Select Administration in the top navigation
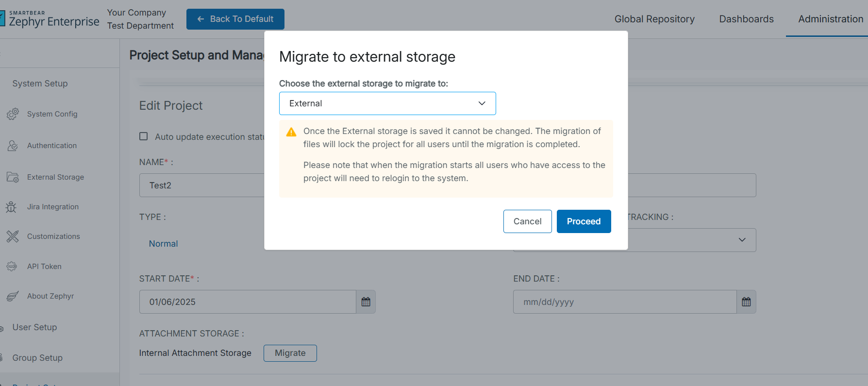 click(830, 19)
